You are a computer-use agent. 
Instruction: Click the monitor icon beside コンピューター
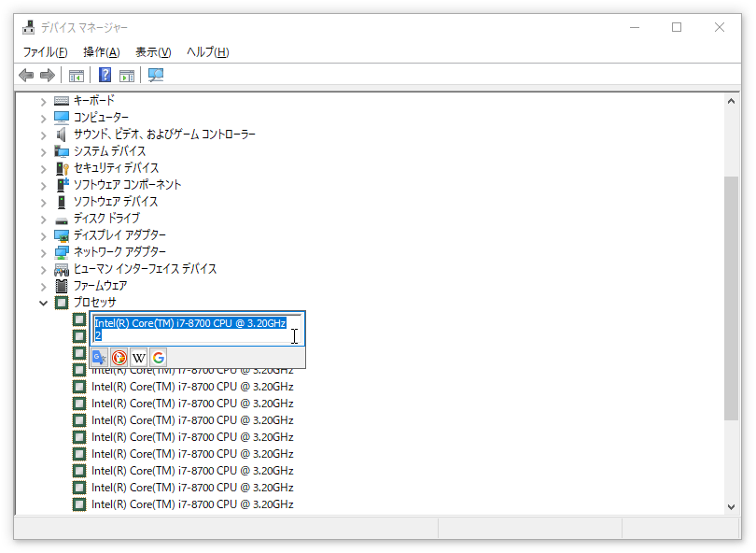tap(62, 118)
